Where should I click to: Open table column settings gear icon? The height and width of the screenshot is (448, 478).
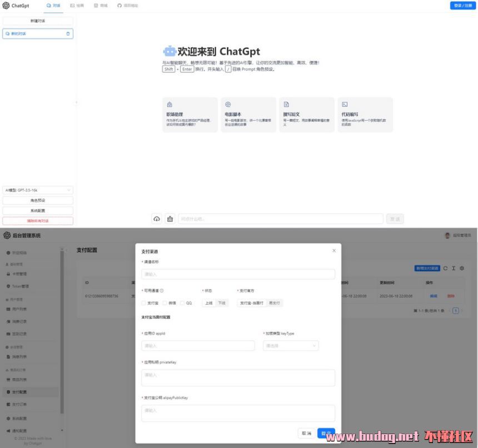coord(462,268)
